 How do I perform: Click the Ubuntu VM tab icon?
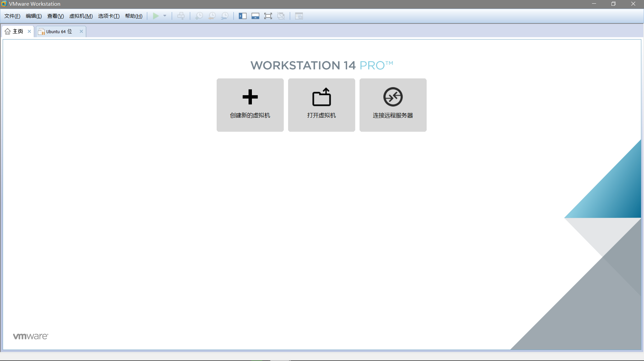41,32
